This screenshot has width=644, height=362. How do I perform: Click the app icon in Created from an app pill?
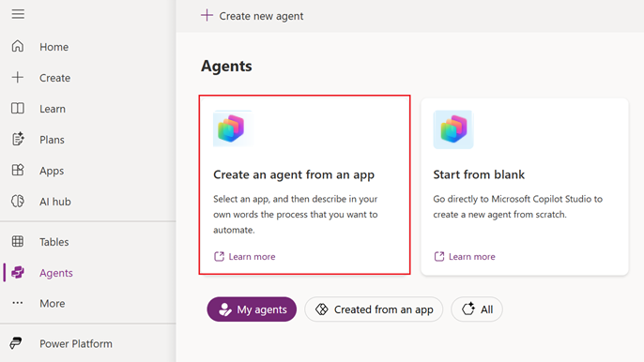click(322, 309)
